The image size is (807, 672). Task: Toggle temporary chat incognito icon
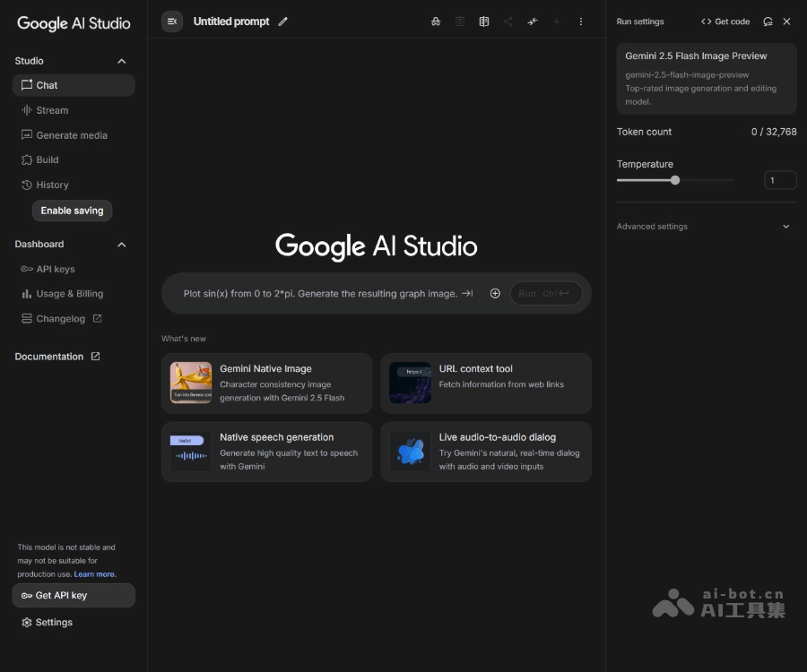coord(436,22)
